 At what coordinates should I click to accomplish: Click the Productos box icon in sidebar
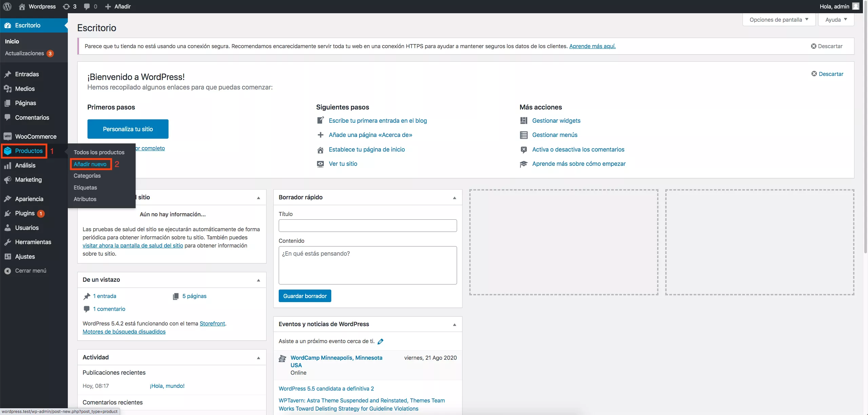7,151
